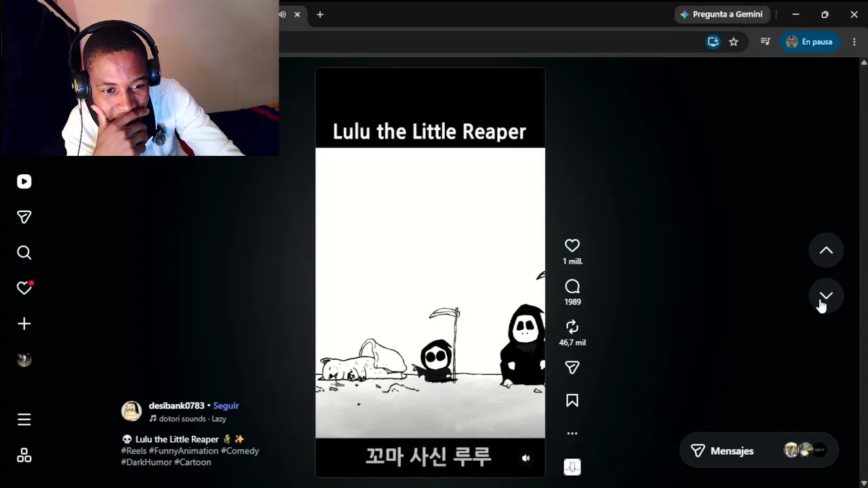The height and width of the screenshot is (488, 868).
Task: Open the Reels section in Instagram sidebar
Action: coord(24,182)
